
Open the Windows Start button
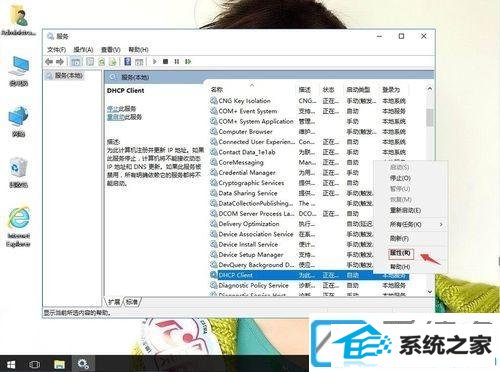11,364
